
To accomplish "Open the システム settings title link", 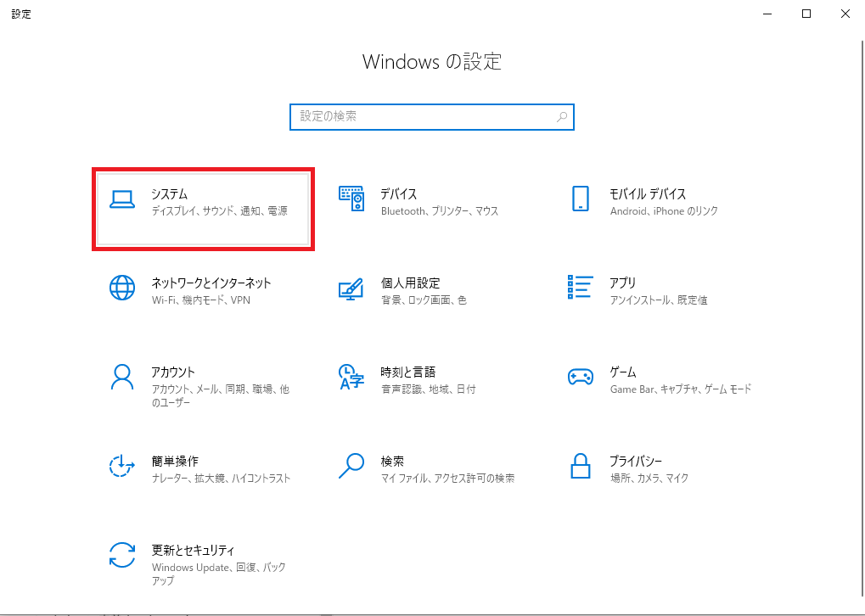I will pos(169,194).
